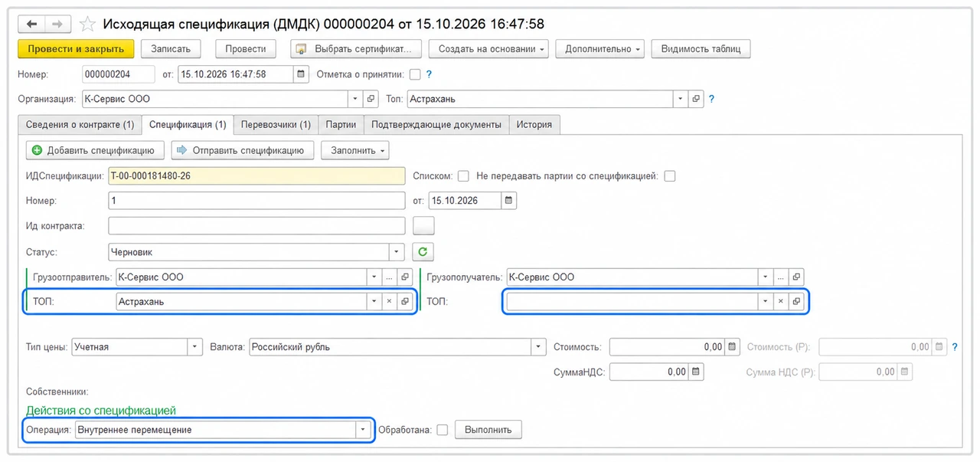The width and height of the screenshot is (980, 462).
Task: Enable the Списком checkbox
Action: [463, 175]
